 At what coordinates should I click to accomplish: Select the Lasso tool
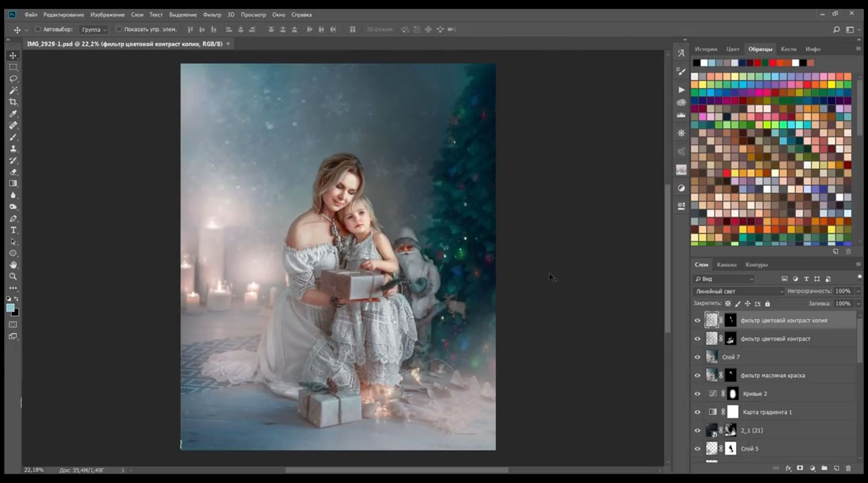pos(13,79)
